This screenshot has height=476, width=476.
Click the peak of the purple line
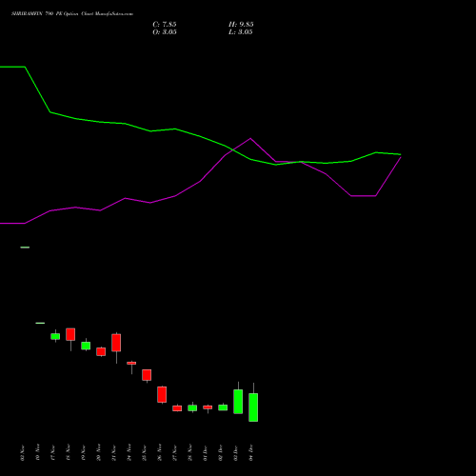(x=250, y=138)
